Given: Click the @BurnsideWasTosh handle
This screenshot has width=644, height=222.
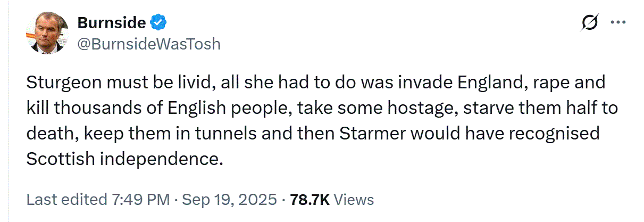Looking at the screenshot, I should click(149, 44).
